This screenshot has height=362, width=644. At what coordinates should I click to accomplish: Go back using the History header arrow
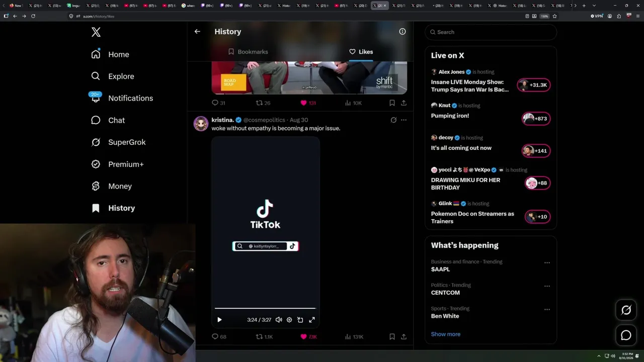(197, 31)
